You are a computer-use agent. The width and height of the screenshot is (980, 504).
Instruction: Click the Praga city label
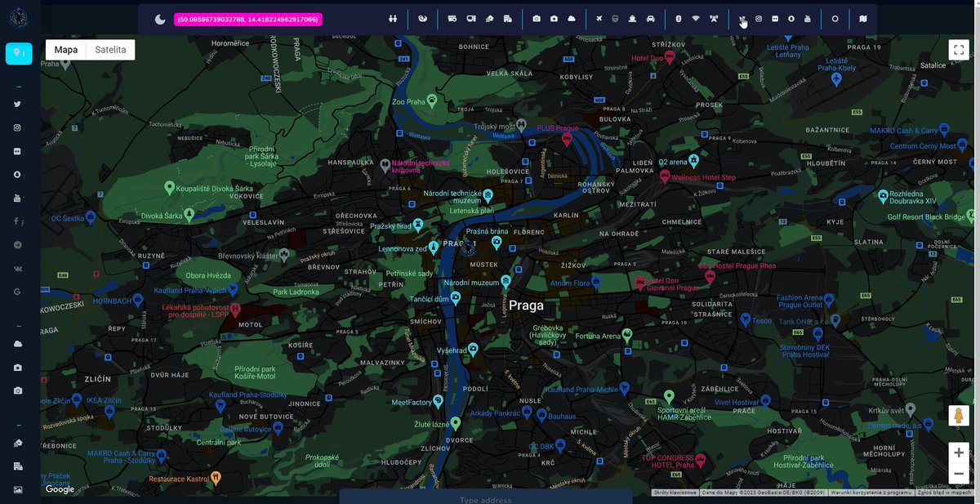point(525,306)
